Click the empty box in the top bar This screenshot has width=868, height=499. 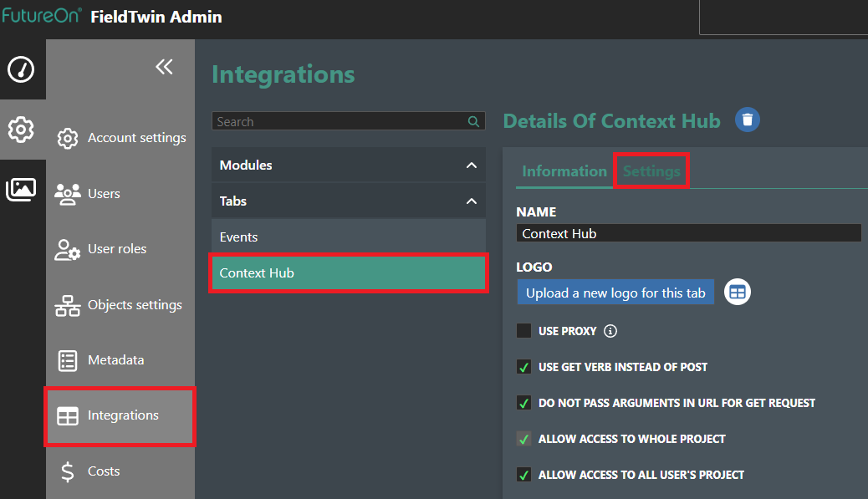[784, 18]
